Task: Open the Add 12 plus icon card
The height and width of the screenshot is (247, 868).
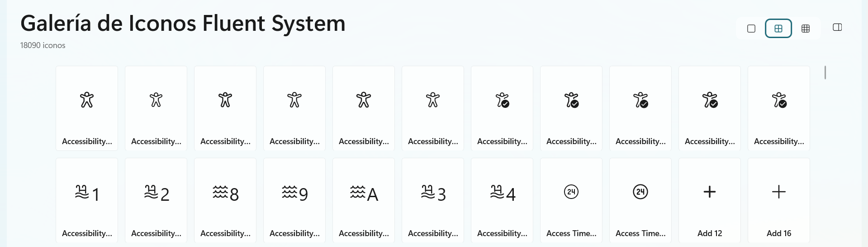Action: click(710, 200)
